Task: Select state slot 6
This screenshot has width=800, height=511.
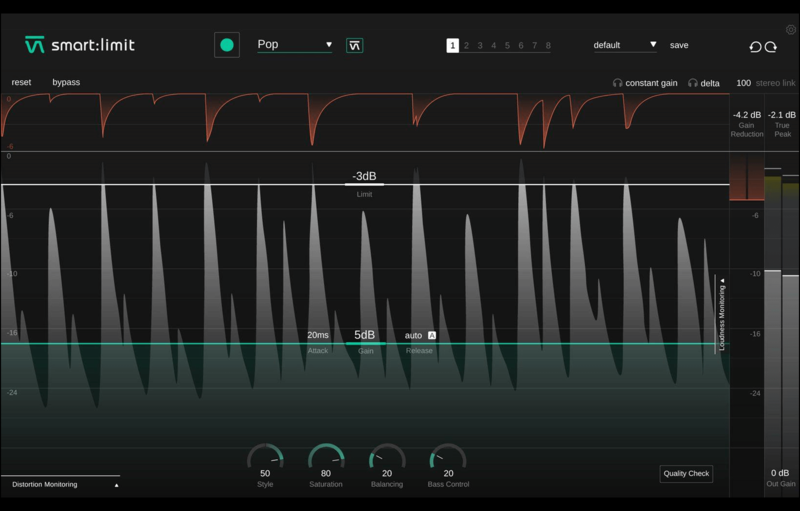Action: (521, 45)
